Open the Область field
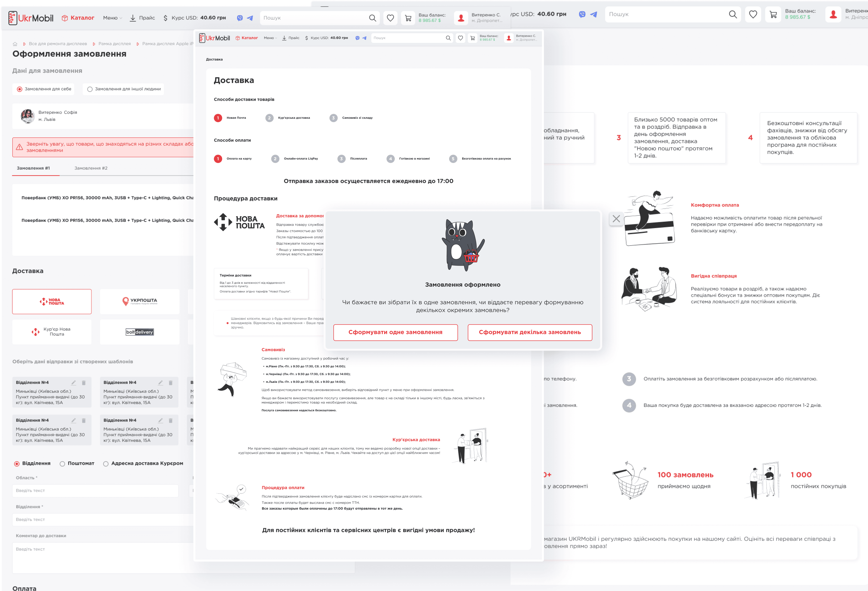The width and height of the screenshot is (868, 591). coord(95,491)
